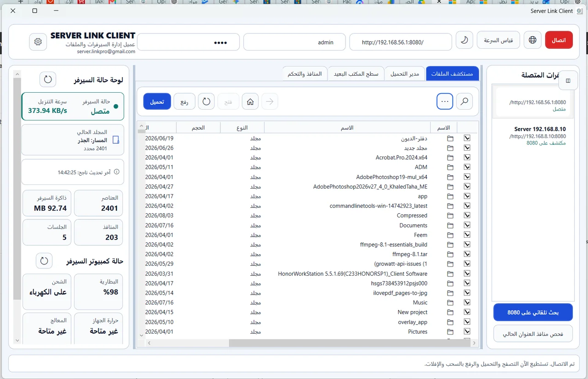
Task: Click قياس السرعة speed test button
Action: point(498,40)
